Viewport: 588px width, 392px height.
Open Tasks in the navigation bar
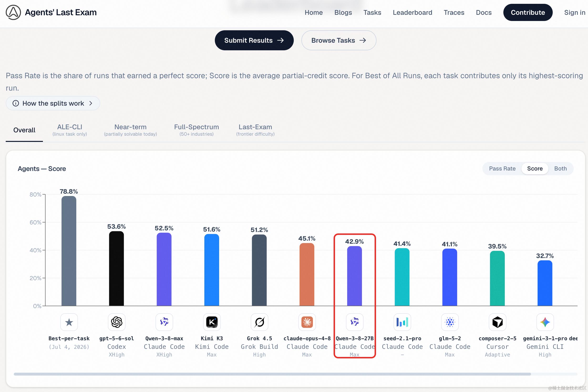pyautogui.click(x=372, y=12)
